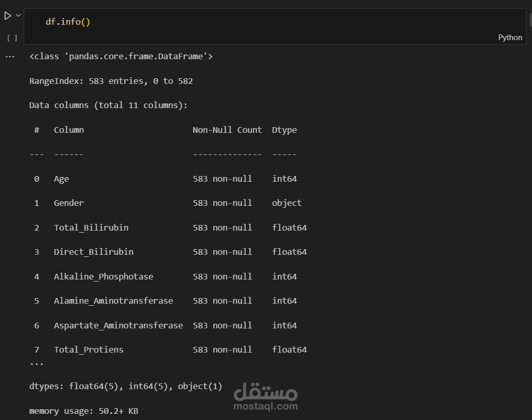Click the Aspartate_Aminotransferase column name

[118, 325]
